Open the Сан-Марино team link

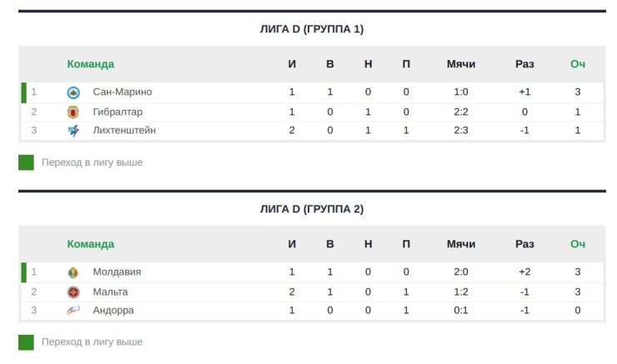(x=122, y=92)
